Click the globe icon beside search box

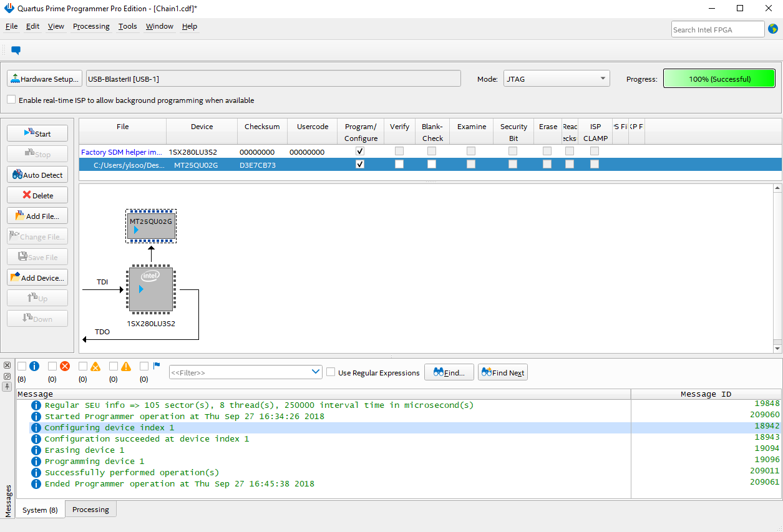(773, 29)
